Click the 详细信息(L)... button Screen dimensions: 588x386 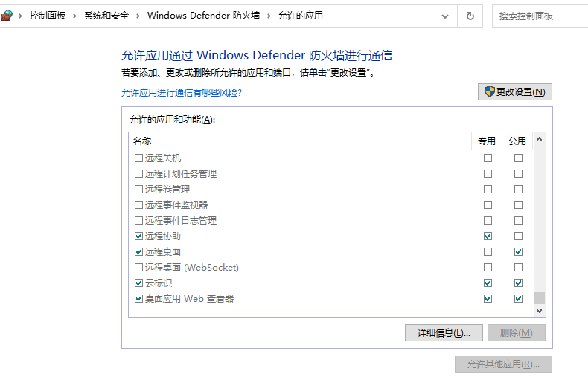(444, 332)
